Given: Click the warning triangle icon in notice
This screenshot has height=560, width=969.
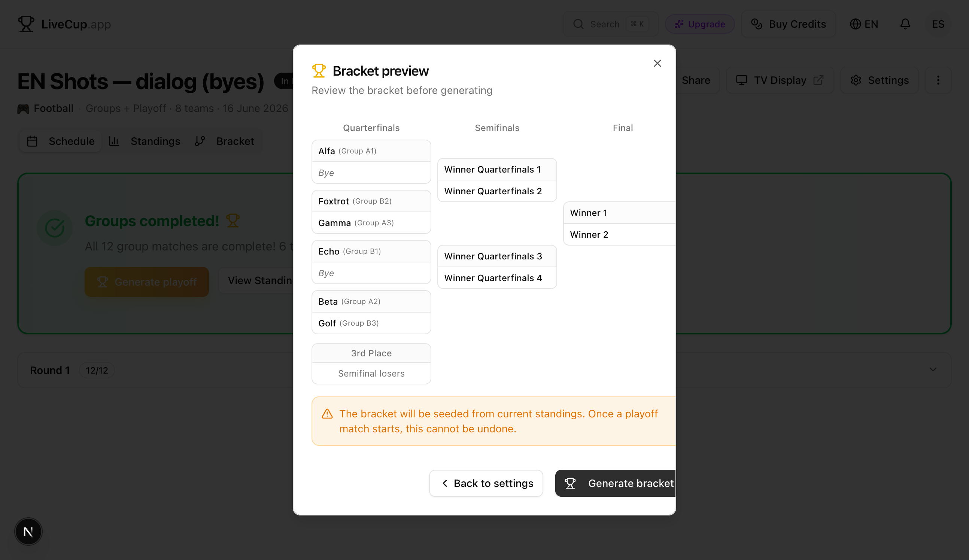Looking at the screenshot, I should (327, 414).
